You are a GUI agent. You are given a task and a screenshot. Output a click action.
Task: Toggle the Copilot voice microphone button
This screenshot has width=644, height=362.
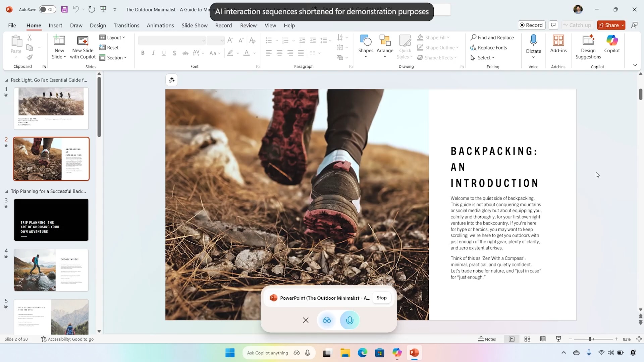pos(350,320)
